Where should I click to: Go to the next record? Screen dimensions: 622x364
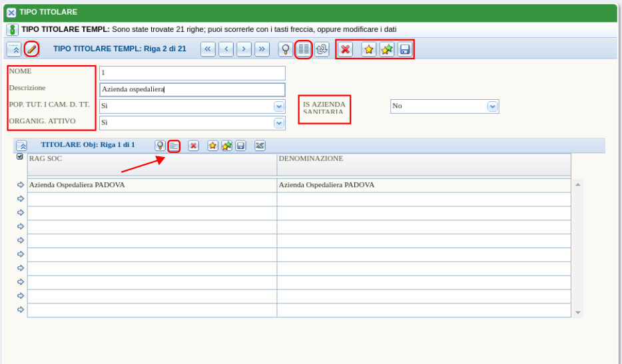244,49
